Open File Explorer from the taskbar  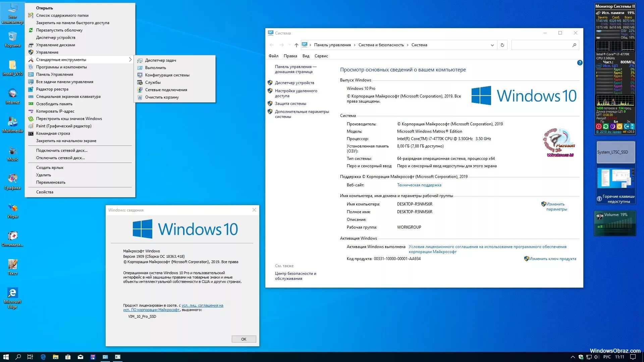(x=56, y=357)
